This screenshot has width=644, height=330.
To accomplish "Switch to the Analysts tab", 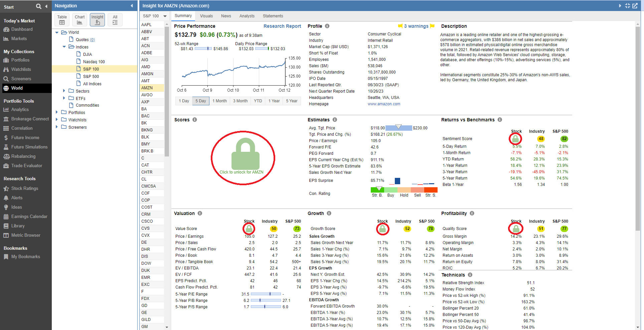I will 247,16.
